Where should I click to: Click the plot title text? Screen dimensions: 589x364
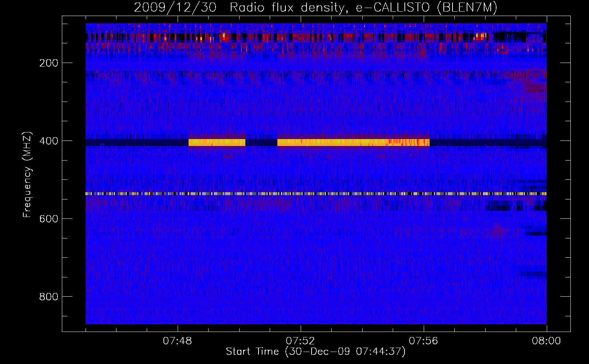316,8
